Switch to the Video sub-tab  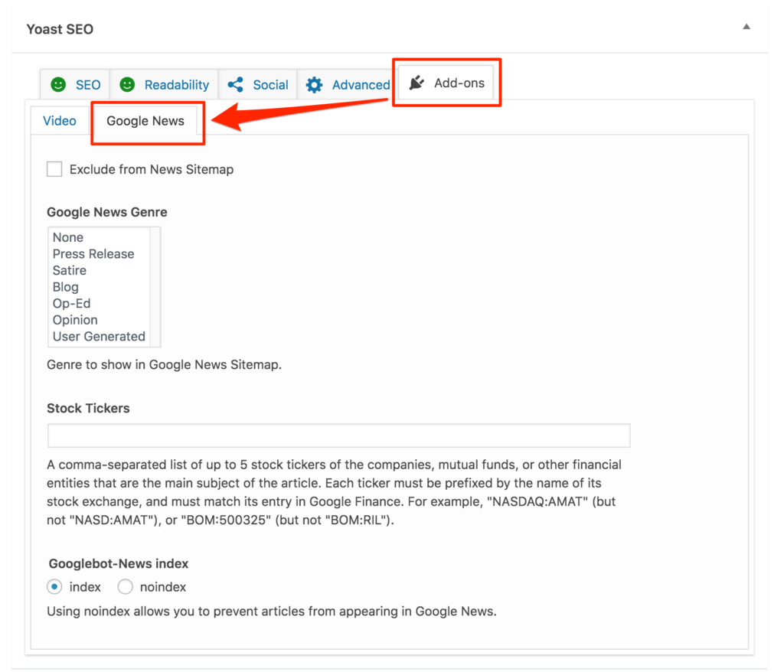60,120
